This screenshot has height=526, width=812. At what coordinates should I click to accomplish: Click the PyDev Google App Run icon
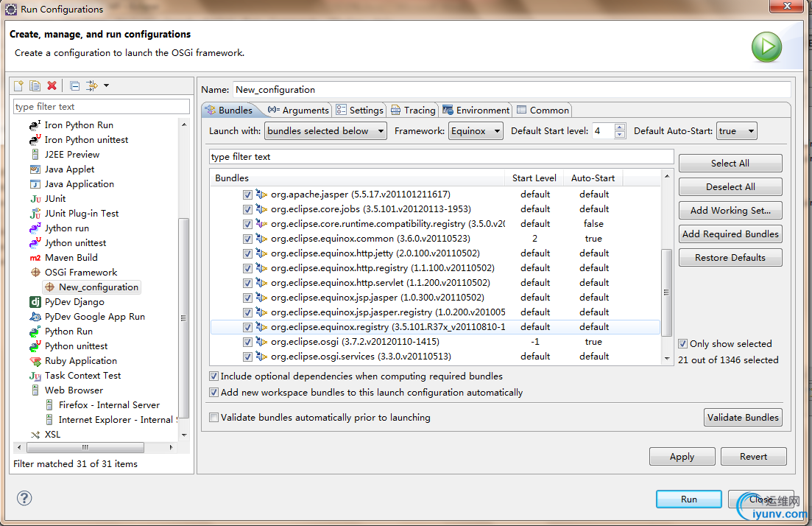[x=35, y=317]
